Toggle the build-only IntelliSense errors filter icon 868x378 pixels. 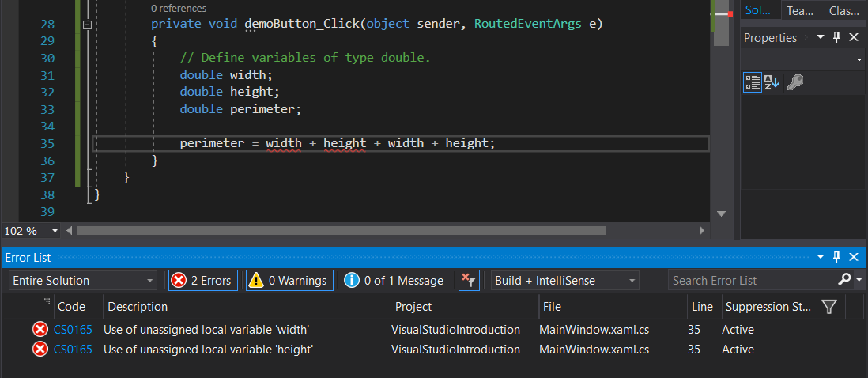pyautogui.click(x=469, y=281)
